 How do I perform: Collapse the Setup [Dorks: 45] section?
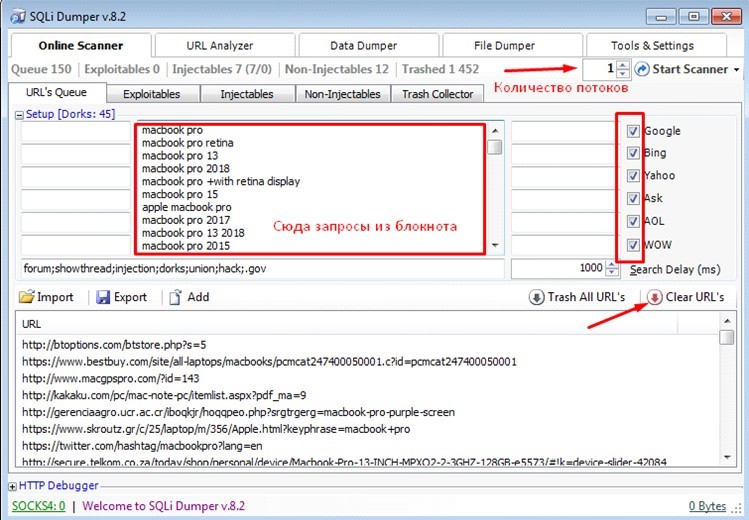pyautogui.click(x=19, y=115)
